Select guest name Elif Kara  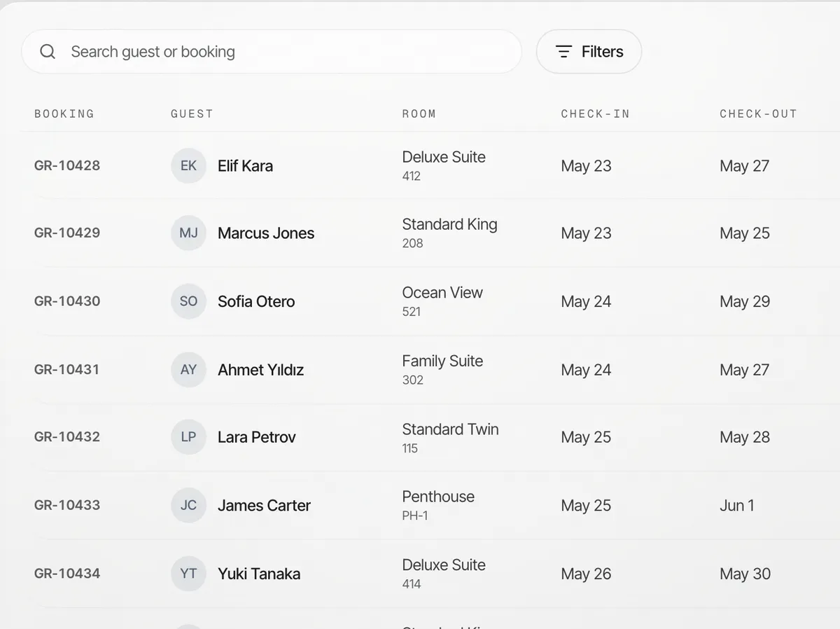click(x=245, y=166)
